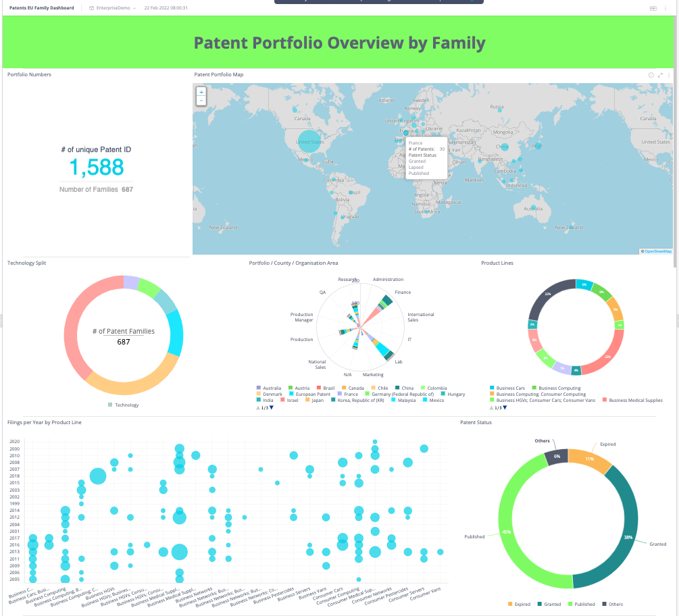Click the Patents EU Family Dashboard title
This screenshot has height=616, width=679.
(42, 8)
